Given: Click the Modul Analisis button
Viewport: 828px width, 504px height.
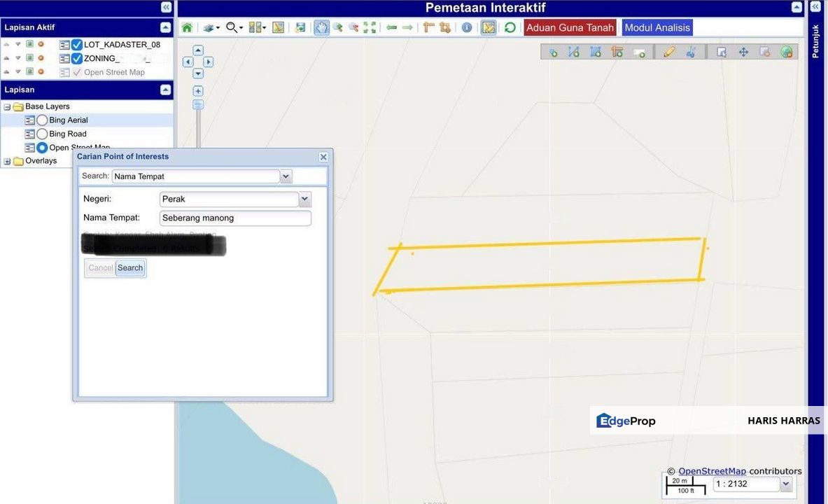Looking at the screenshot, I should pyautogui.click(x=657, y=27).
